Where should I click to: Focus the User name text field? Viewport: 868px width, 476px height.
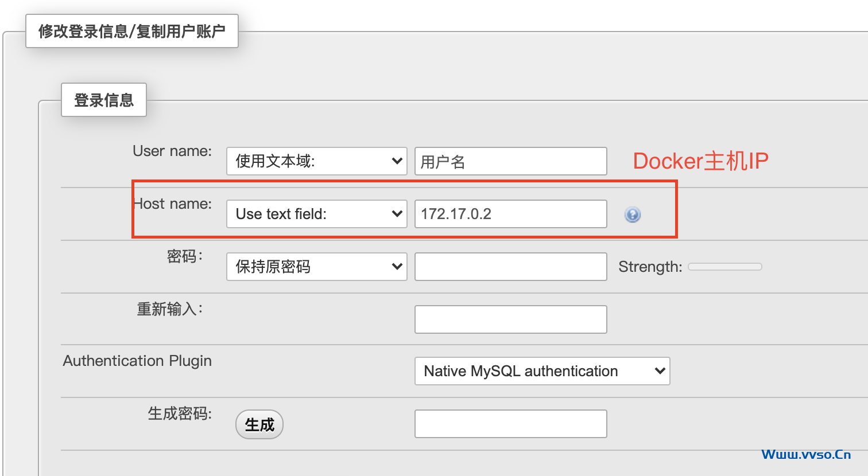[511, 161]
